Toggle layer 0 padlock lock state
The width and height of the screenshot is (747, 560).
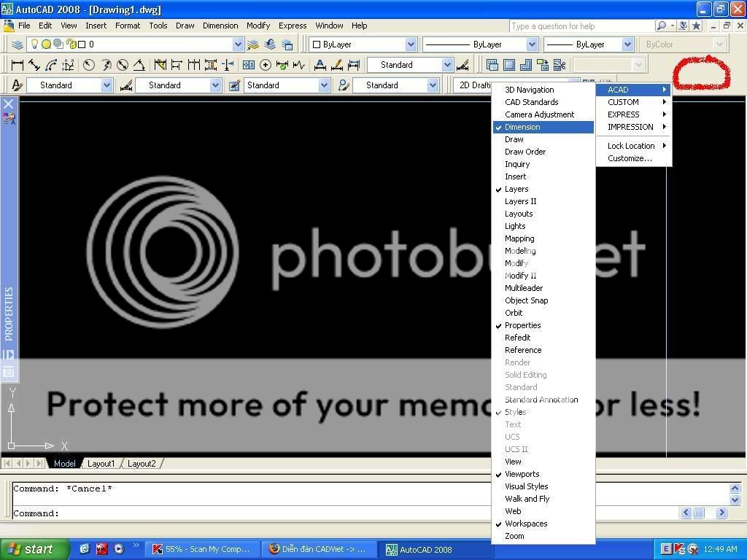(x=71, y=44)
